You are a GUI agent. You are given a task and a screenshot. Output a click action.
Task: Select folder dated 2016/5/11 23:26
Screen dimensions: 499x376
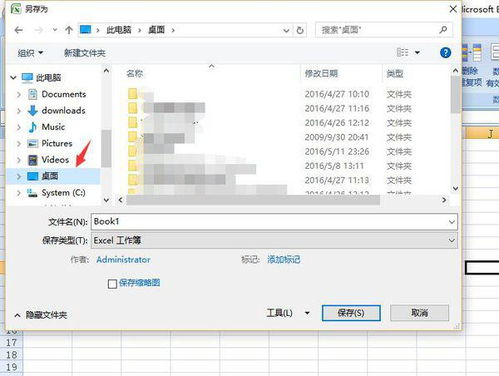pos(270,151)
